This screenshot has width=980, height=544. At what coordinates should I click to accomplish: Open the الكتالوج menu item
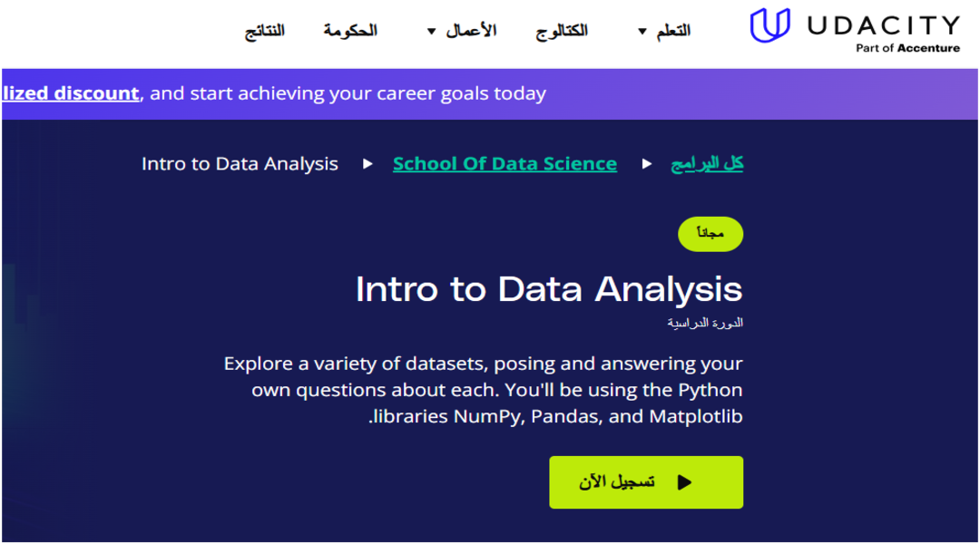[x=562, y=29]
